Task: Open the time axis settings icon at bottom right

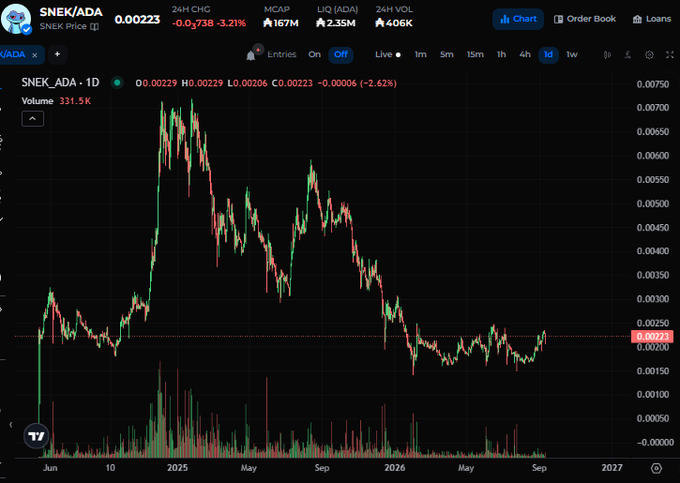Action: click(x=657, y=468)
